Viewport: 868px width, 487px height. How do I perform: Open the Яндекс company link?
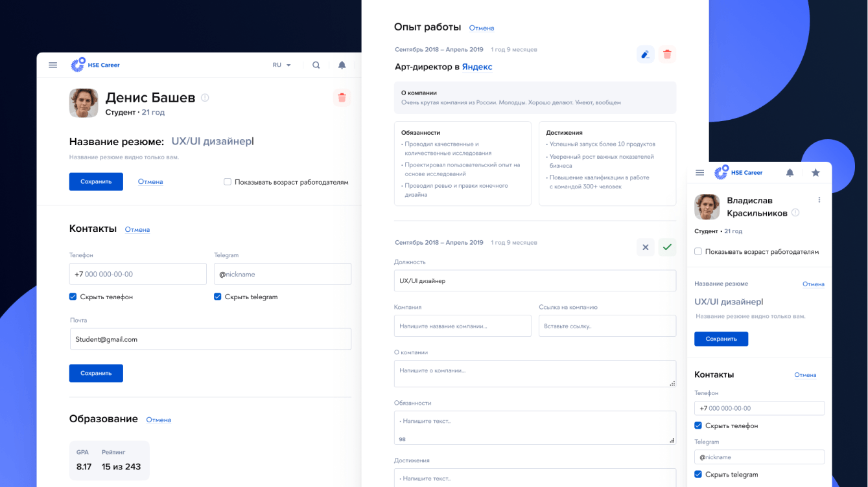pos(477,67)
